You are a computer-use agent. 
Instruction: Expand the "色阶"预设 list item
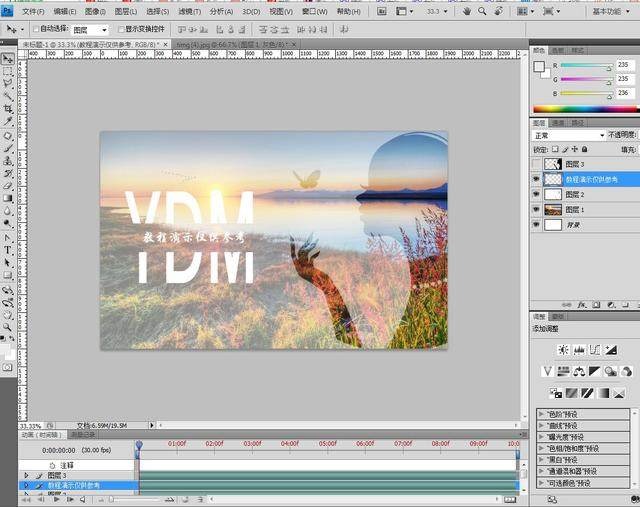[541, 414]
